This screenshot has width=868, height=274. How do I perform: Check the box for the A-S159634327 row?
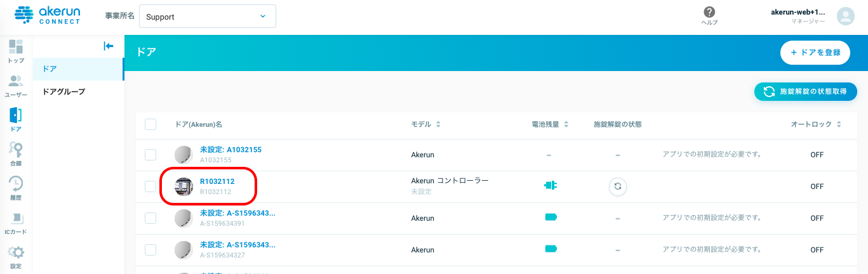(x=150, y=250)
